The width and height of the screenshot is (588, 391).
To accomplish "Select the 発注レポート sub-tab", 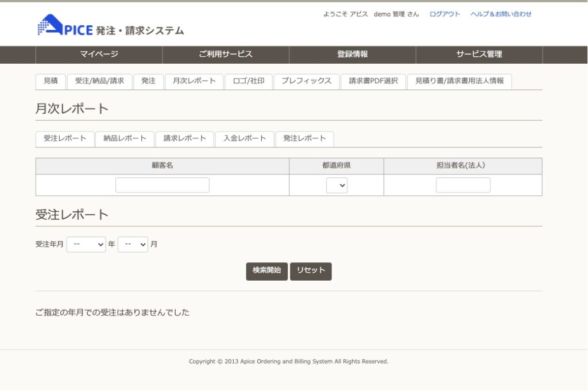I will (304, 139).
